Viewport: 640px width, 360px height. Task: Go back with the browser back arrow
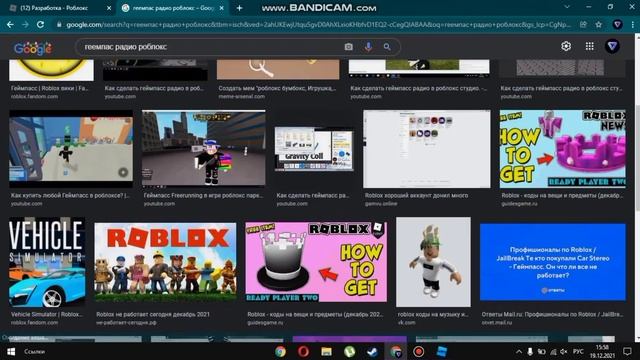(11, 24)
